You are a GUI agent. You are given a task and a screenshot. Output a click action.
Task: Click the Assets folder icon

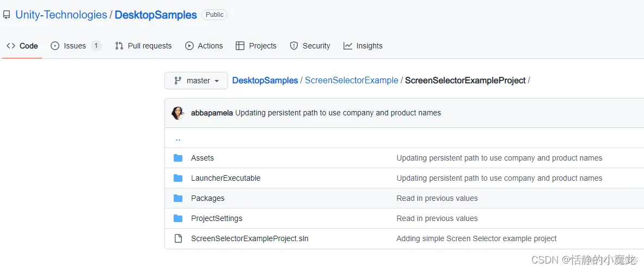click(x=178, y=158)
